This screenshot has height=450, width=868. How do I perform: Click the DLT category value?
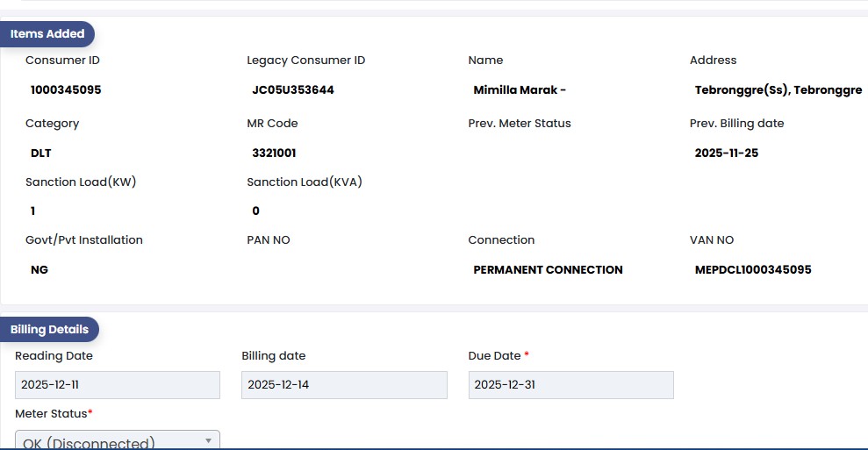point(41,154)
